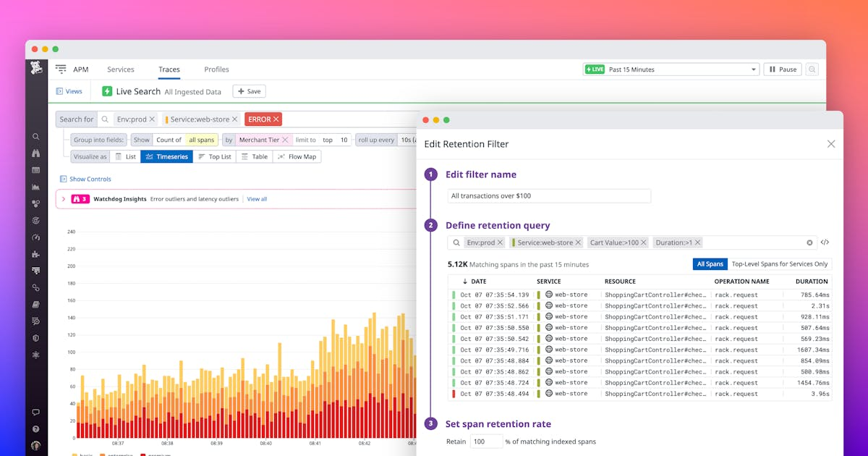The width and height of the screenshot is (868, 456).
Task: Switch to the Profiles tab
Action: pos(216,69)
